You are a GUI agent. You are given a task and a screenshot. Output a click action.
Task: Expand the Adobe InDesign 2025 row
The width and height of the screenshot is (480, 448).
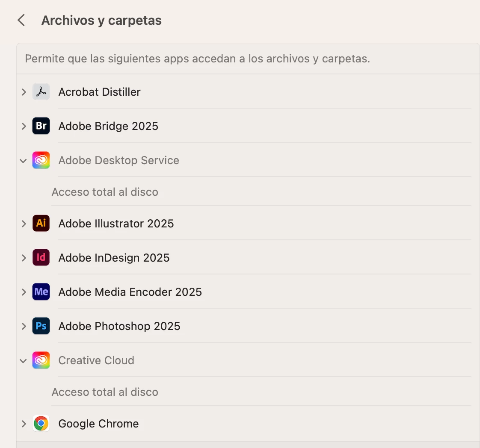pos(24,258)
